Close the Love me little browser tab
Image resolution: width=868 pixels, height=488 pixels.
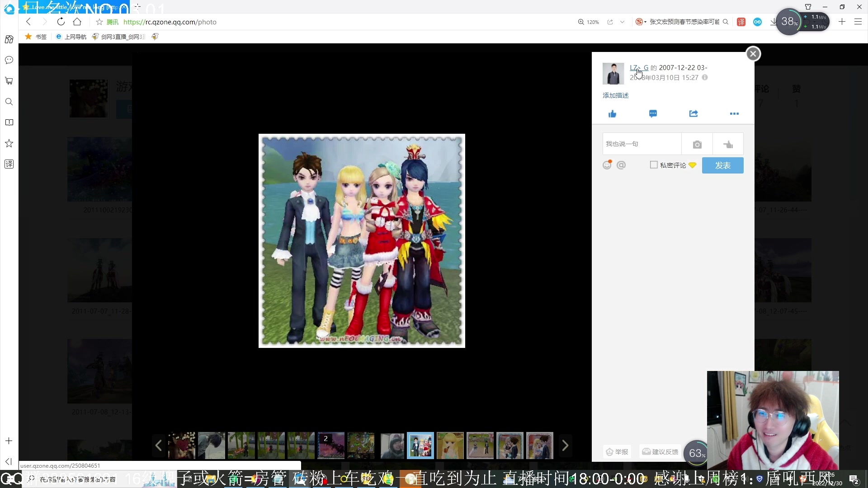pos(123,7)
